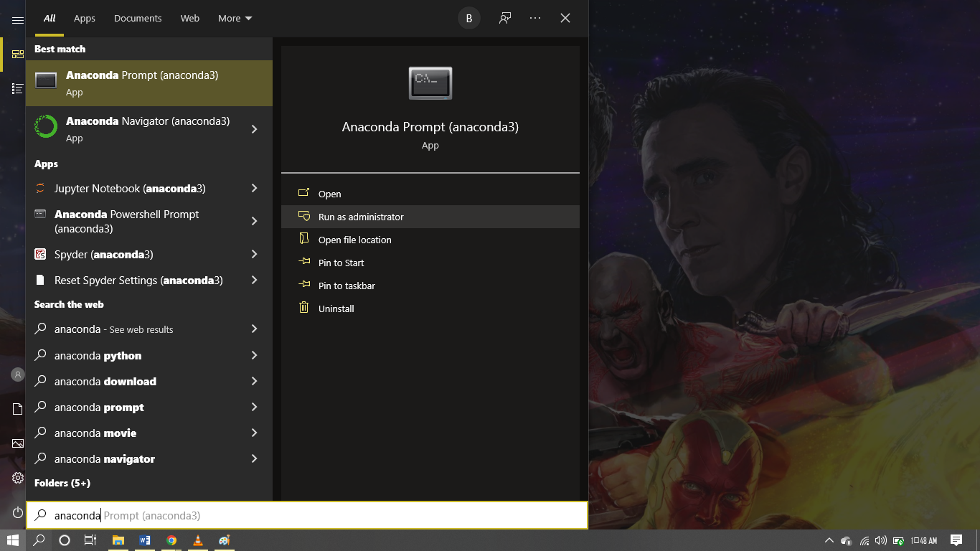
Task: Open the Paint app on taskbar
Action: (x=225, y=540)
